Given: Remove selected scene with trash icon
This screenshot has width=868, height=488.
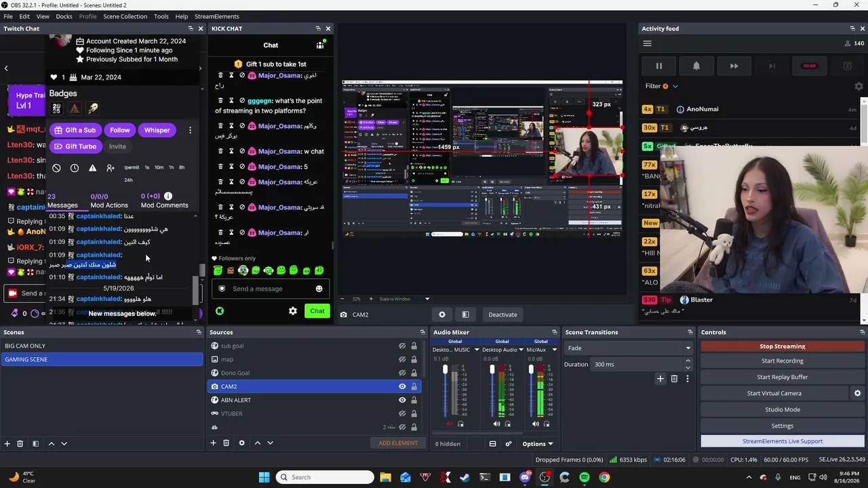Looking at the screenshot, I should (x=20, y=443).
